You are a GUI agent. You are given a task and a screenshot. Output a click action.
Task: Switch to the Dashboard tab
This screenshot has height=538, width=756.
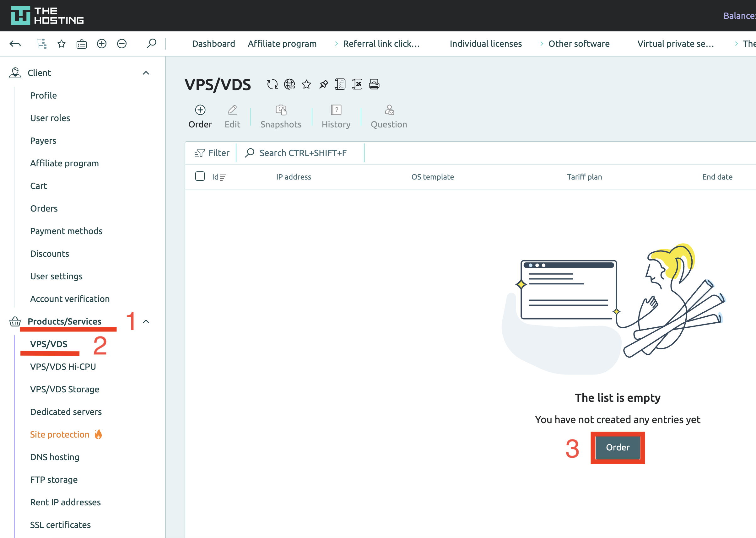[213, 44]
